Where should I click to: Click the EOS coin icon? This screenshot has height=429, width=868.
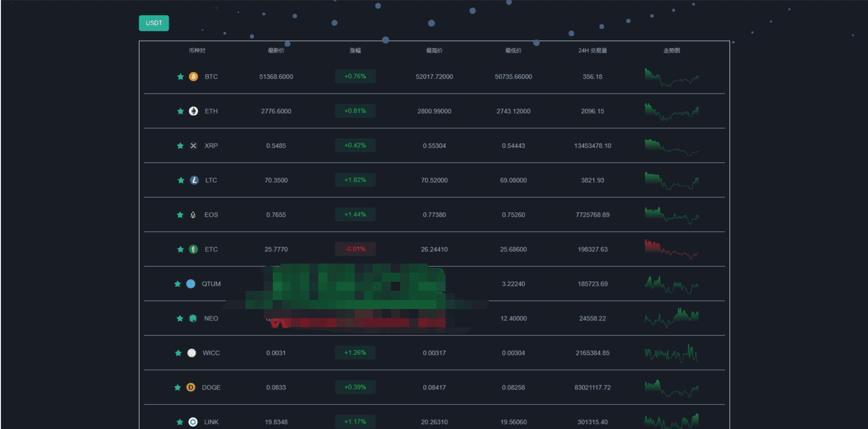click(x=193, y=215)
